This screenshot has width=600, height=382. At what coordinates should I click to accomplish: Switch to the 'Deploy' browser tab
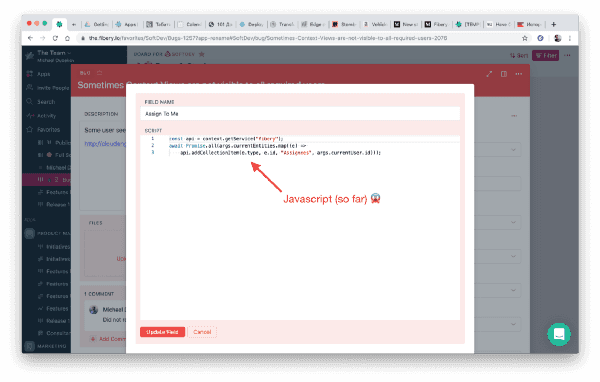pyautogui.click(x=251, y=24)
